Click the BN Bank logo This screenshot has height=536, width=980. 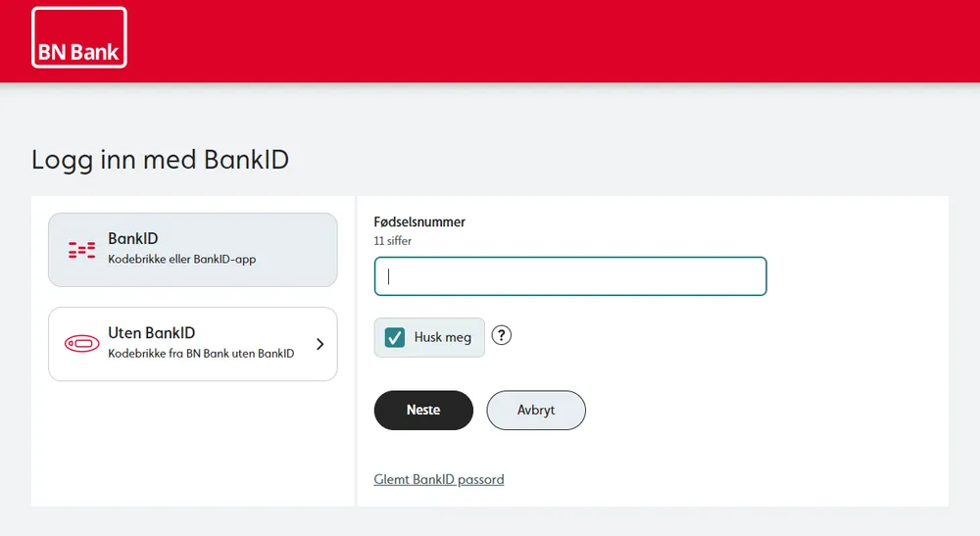pos(79,38)
